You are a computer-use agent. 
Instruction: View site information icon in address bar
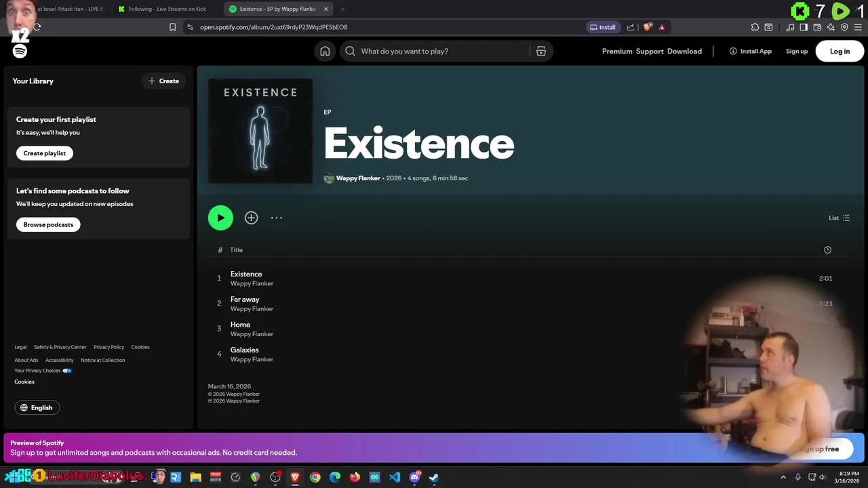191,27
